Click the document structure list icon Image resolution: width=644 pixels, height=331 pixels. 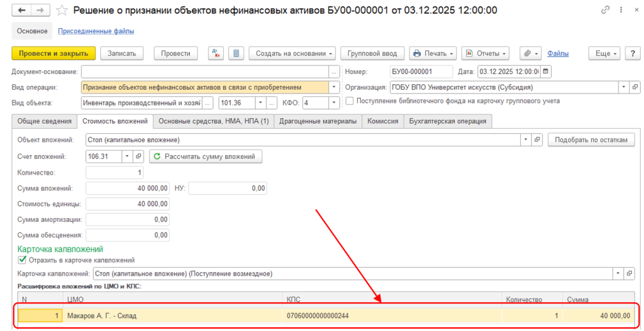pos(236,53)
